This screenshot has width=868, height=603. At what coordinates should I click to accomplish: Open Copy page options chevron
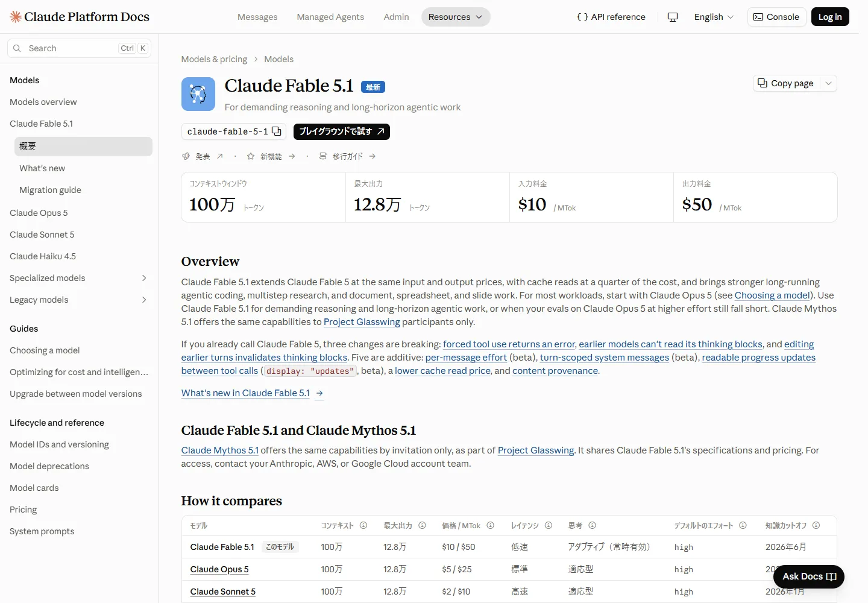829,83
